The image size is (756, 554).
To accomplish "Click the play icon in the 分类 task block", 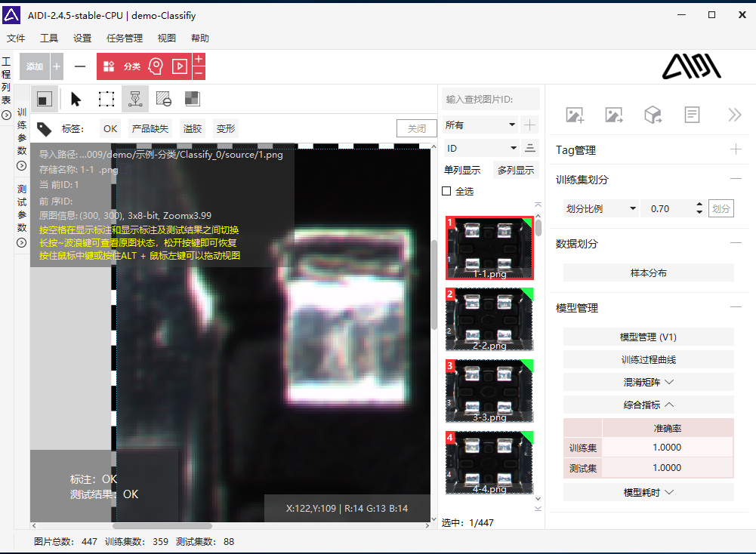I will point(179,66).
